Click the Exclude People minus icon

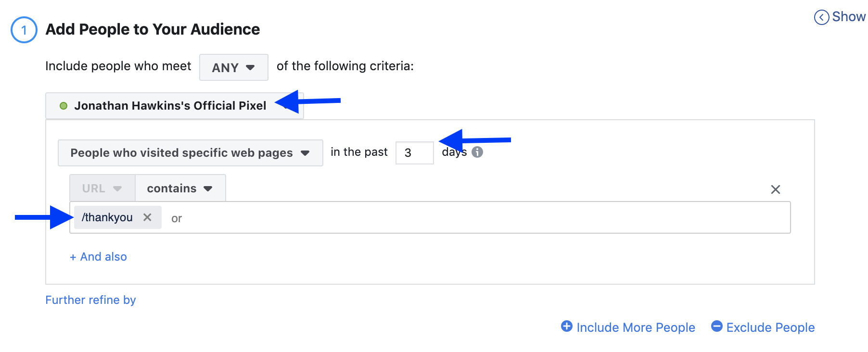716,327
